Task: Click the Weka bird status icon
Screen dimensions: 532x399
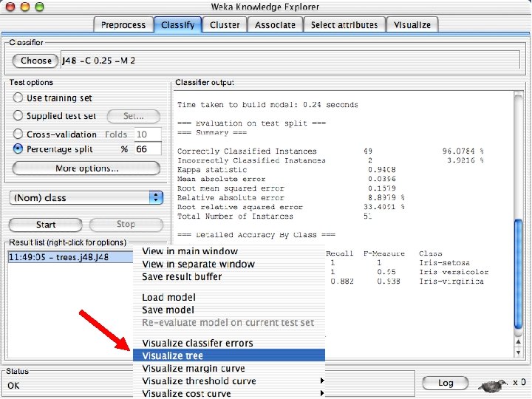Action: point(492,385)
